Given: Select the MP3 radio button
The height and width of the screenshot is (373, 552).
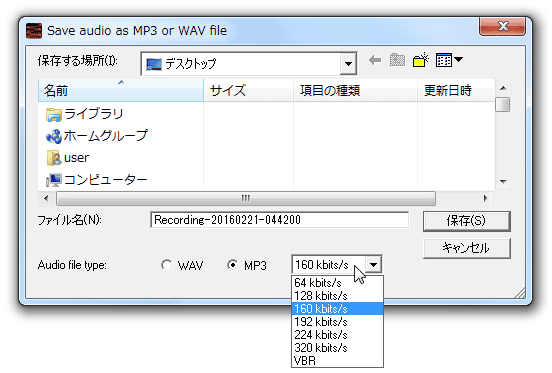Looking at the screenshot, I should (x=232, y=265).
